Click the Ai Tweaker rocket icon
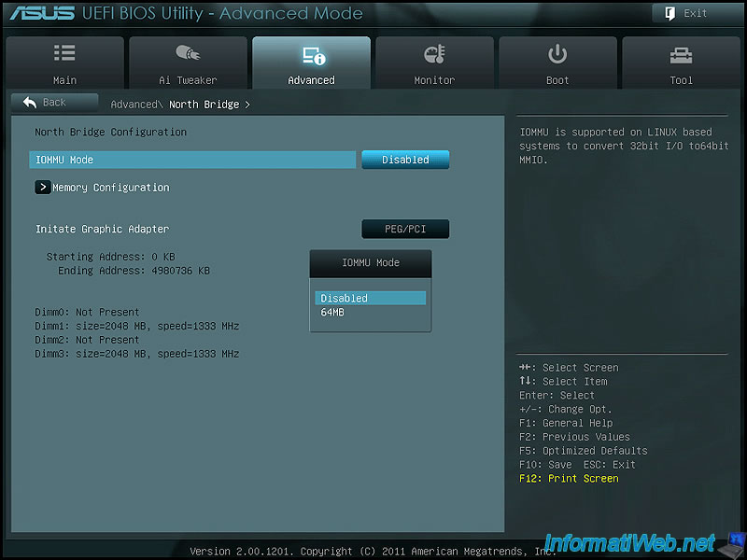This screenshot has height=560, width=747. click(188, 53)
